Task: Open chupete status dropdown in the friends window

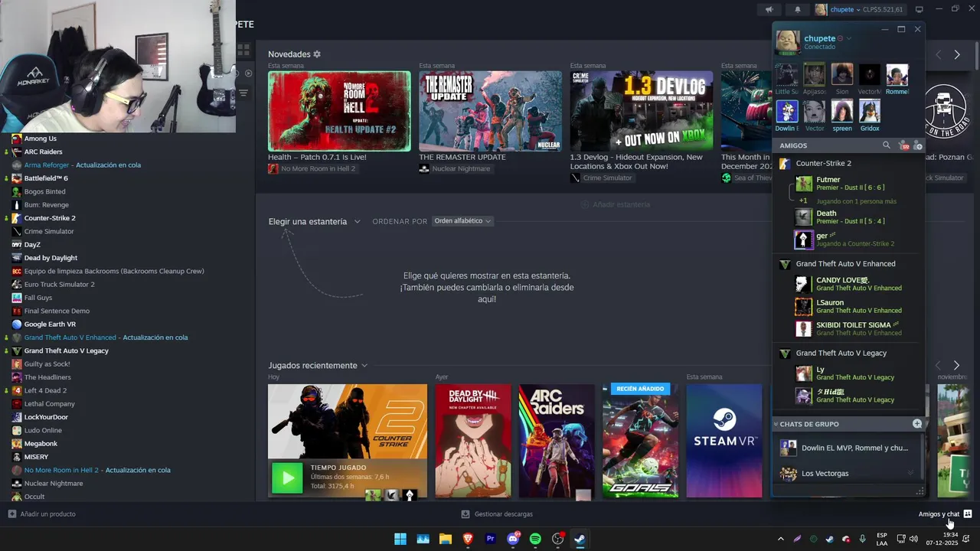Action: coord(848,38)
